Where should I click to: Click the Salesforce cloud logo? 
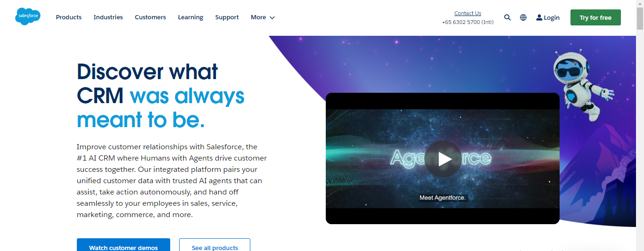pos(28,17)
